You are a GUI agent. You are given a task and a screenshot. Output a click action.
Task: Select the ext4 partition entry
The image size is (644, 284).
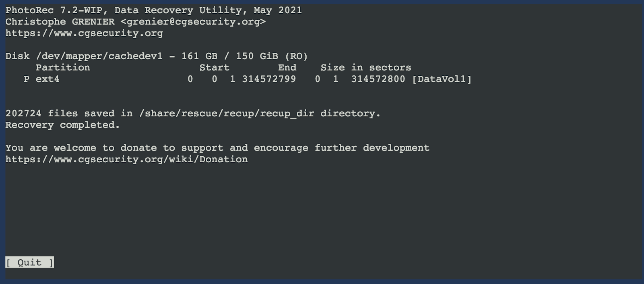click(x=47, y=79)
